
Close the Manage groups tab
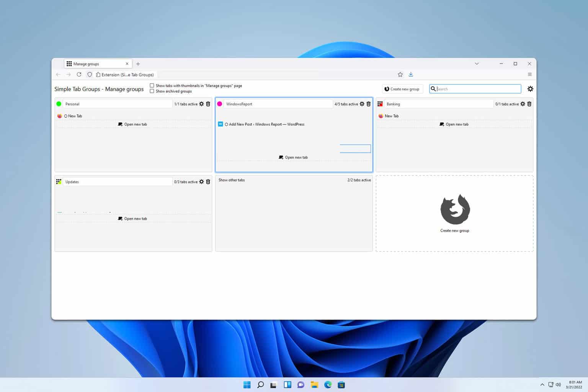127,64
